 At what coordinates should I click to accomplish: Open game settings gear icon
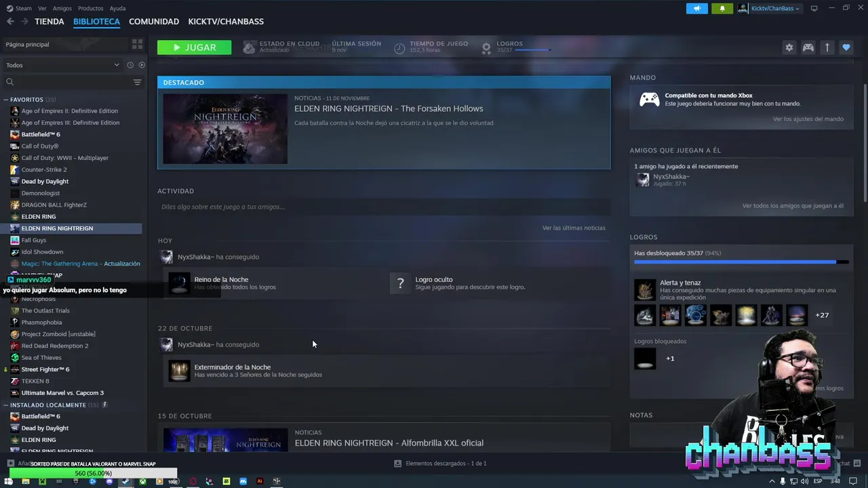(789, 47)
